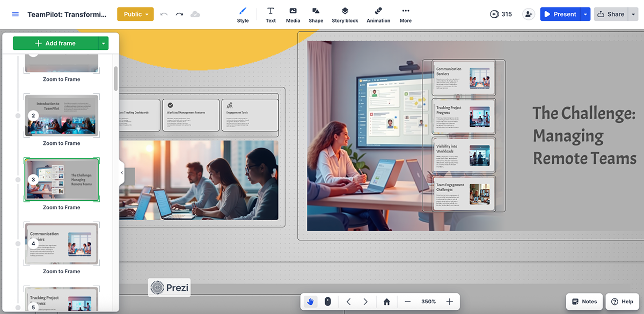Invite collaborators via the people icon
Viewport: 644px width, 314px height.
coord(529,14)
